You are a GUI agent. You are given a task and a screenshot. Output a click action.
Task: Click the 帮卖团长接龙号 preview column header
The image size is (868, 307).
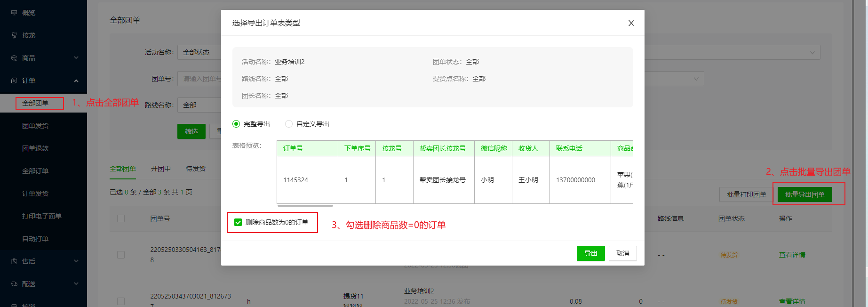point(444,148)
